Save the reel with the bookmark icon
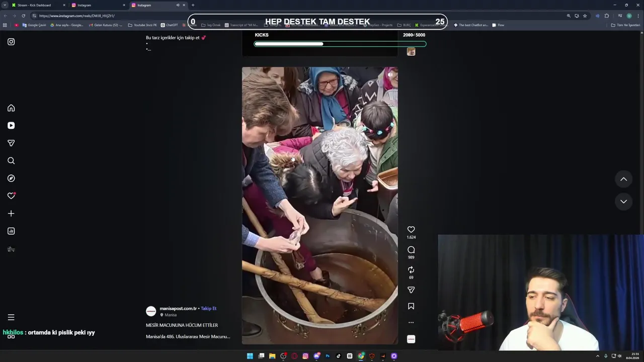Image resolution: width=644 pixels, height=362 pixels. coord(411,306)
